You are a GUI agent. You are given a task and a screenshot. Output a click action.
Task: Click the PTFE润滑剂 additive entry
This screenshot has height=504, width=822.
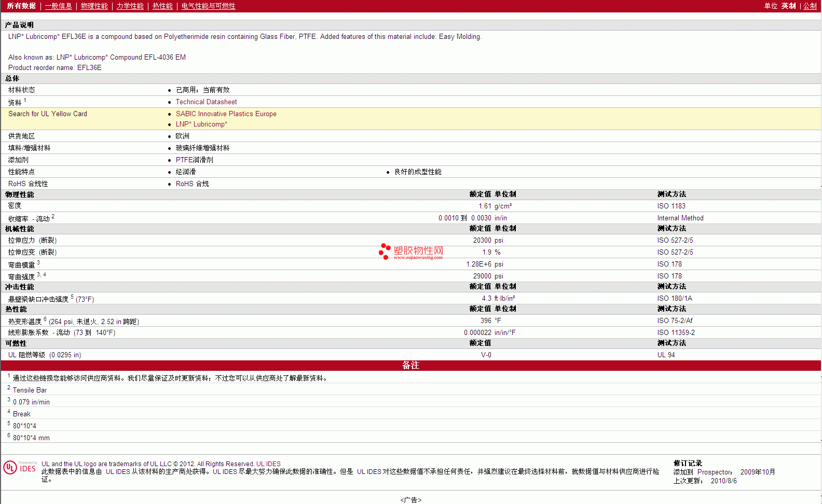tap(194, 160)
